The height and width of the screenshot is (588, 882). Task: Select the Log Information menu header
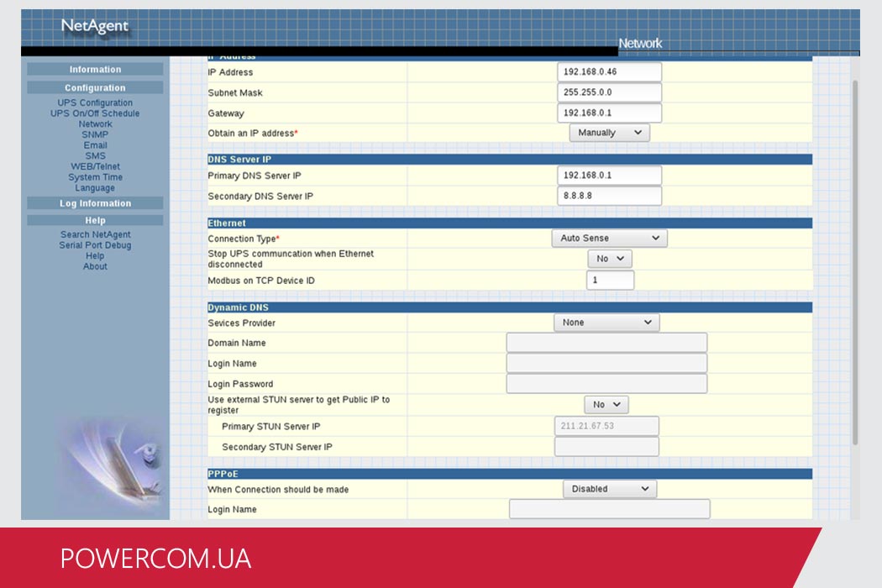pos(95,203)
